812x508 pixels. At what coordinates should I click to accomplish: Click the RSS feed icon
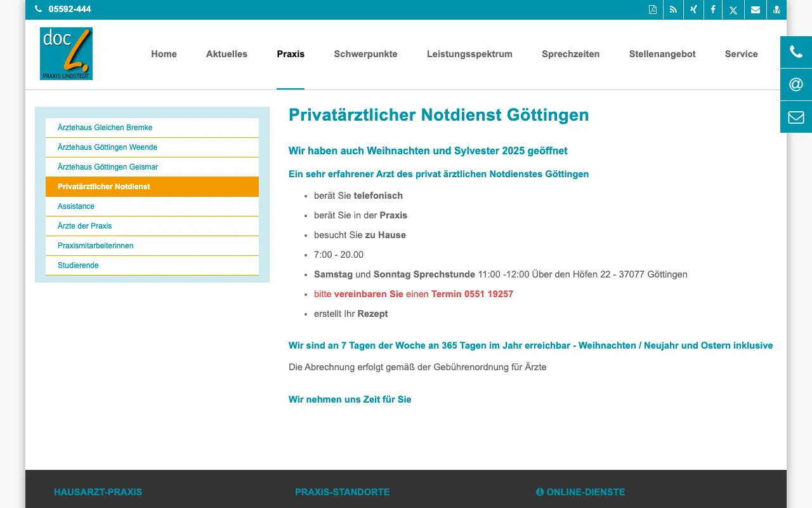(673, 10)
